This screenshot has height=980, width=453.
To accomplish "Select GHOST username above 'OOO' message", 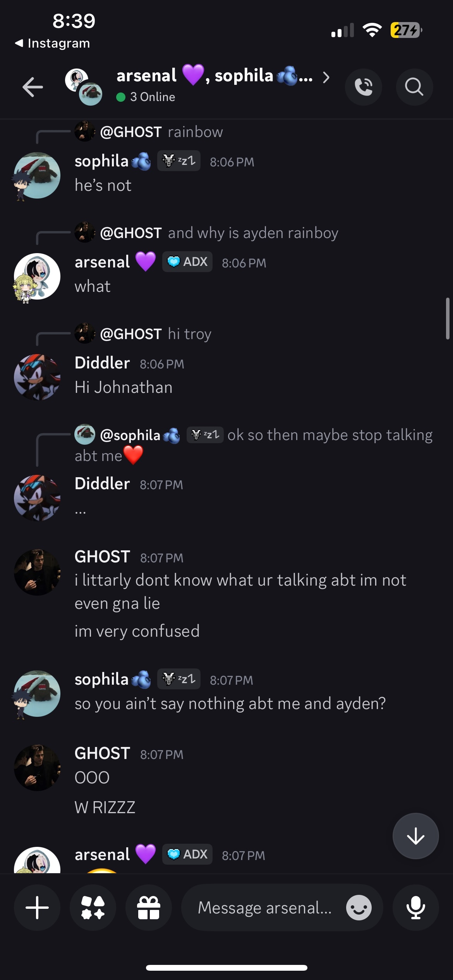I will [x=102, y=754].
